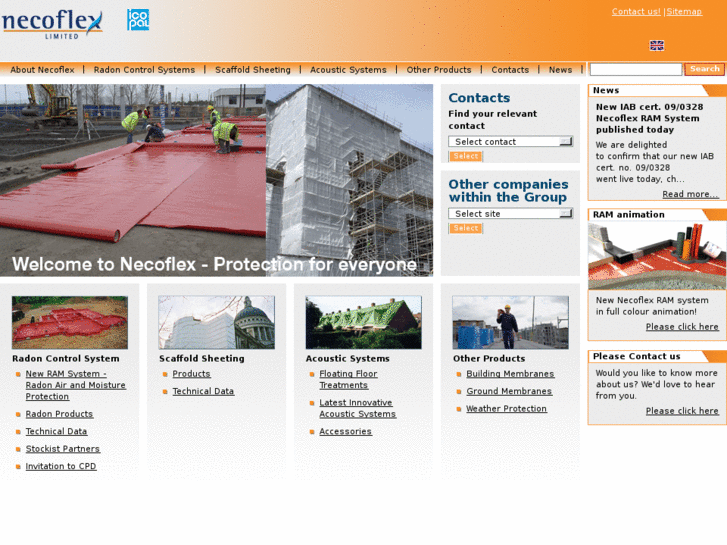Open the Sitemap header link
Screen dimensions: 727x545
[684, 12]
